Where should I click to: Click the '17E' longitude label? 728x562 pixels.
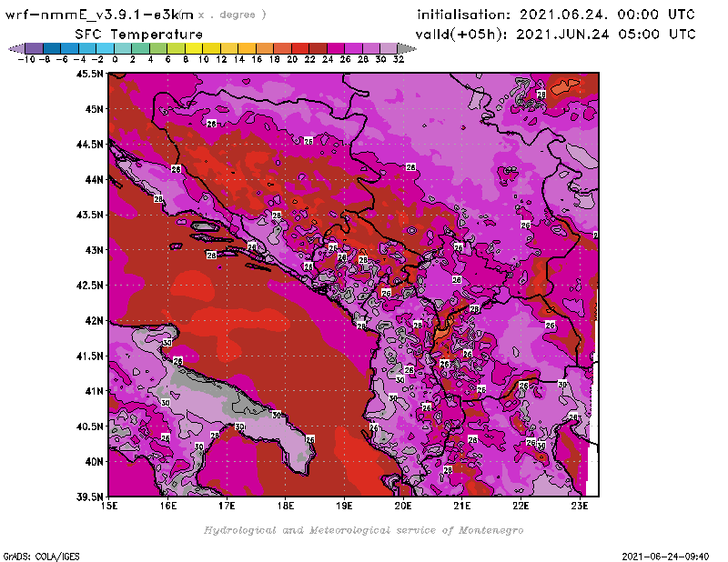[227, 506]
